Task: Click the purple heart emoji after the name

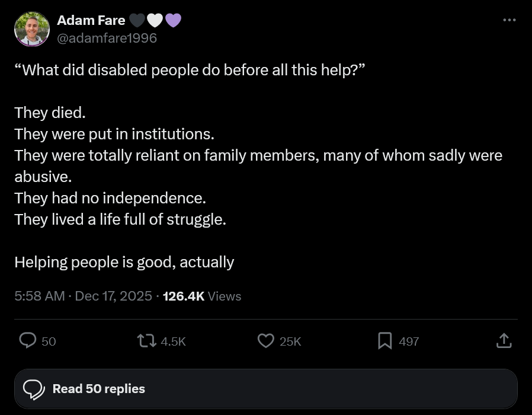Action: point(172,21)
